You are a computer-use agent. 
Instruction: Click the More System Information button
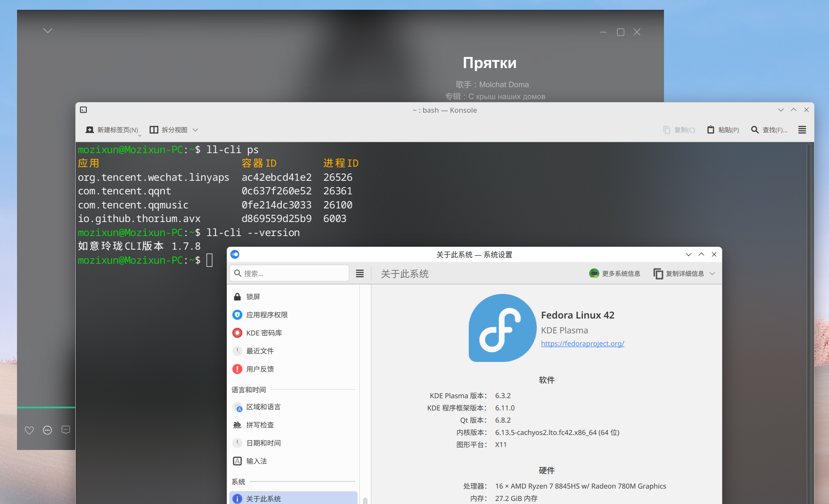point(615,273)
